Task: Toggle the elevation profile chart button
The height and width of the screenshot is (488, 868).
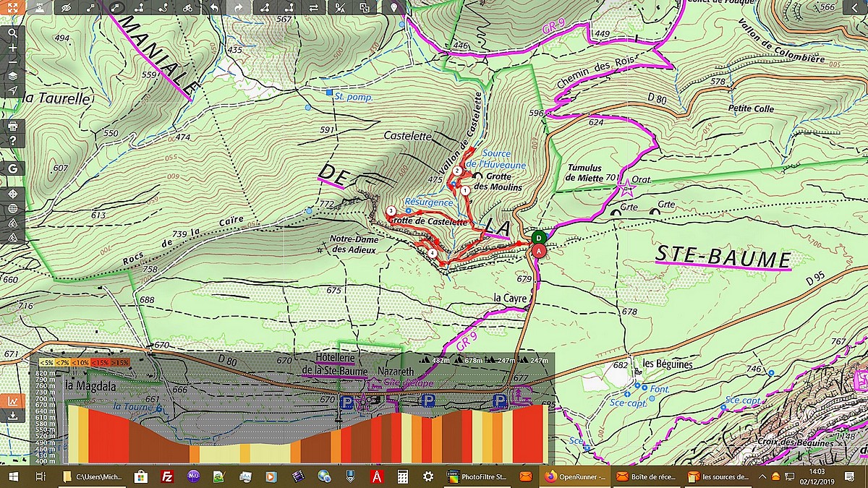Action: coord(12,401)
